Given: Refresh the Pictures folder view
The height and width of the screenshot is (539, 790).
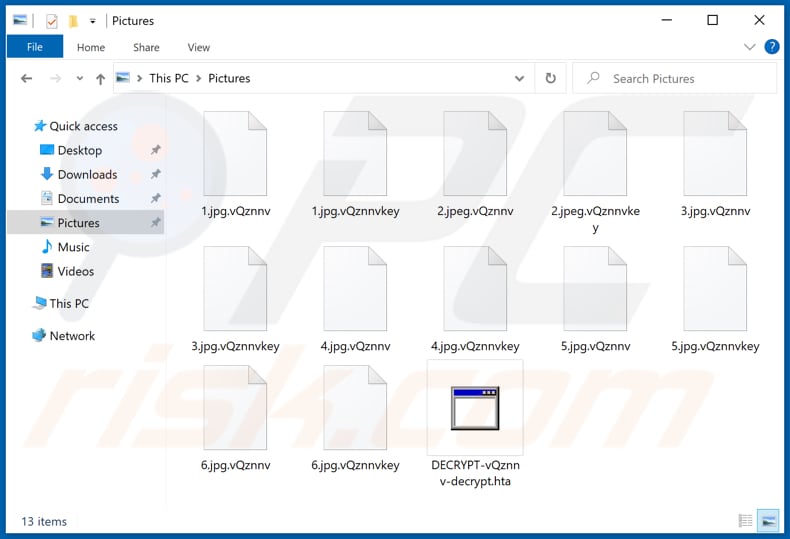Looking at the screenshot, I should pos(550,78).
